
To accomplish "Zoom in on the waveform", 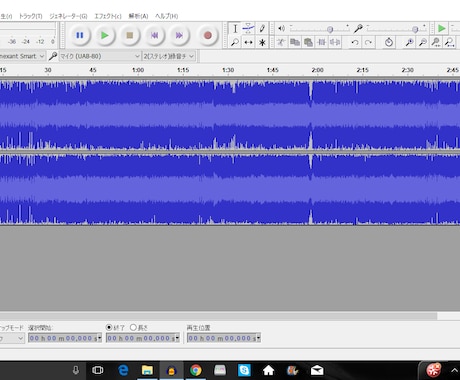I will click(x=409, y=42).
